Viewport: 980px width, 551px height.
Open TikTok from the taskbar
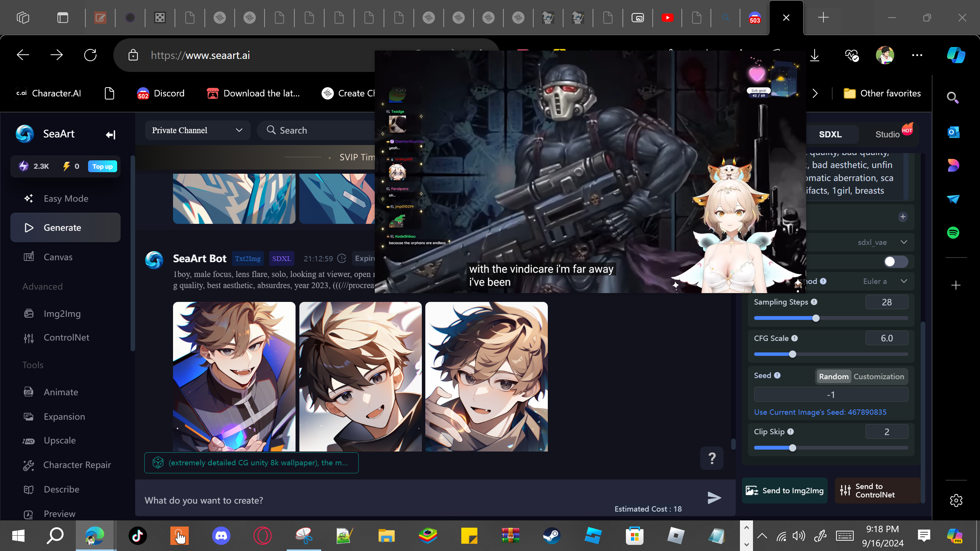click(138, 536)
